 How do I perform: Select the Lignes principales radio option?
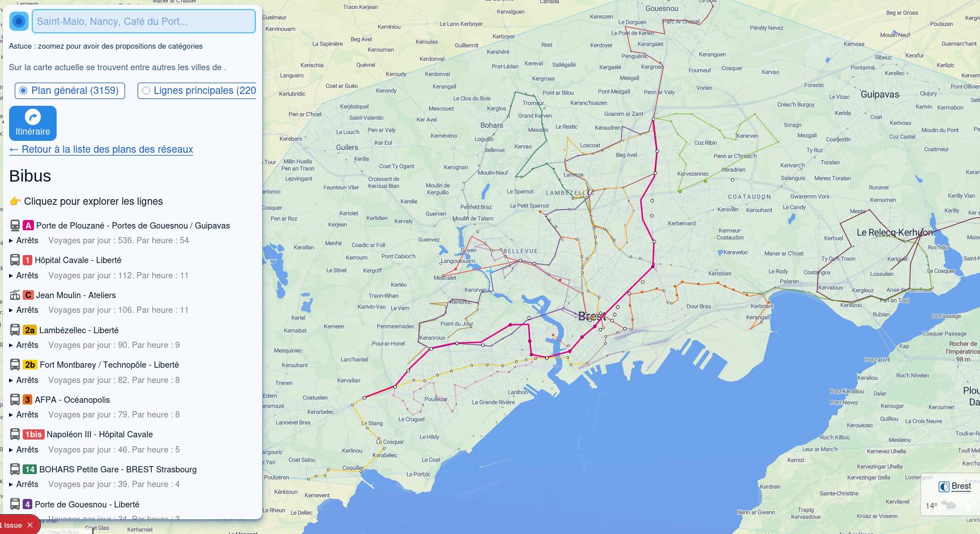(146, 91)
